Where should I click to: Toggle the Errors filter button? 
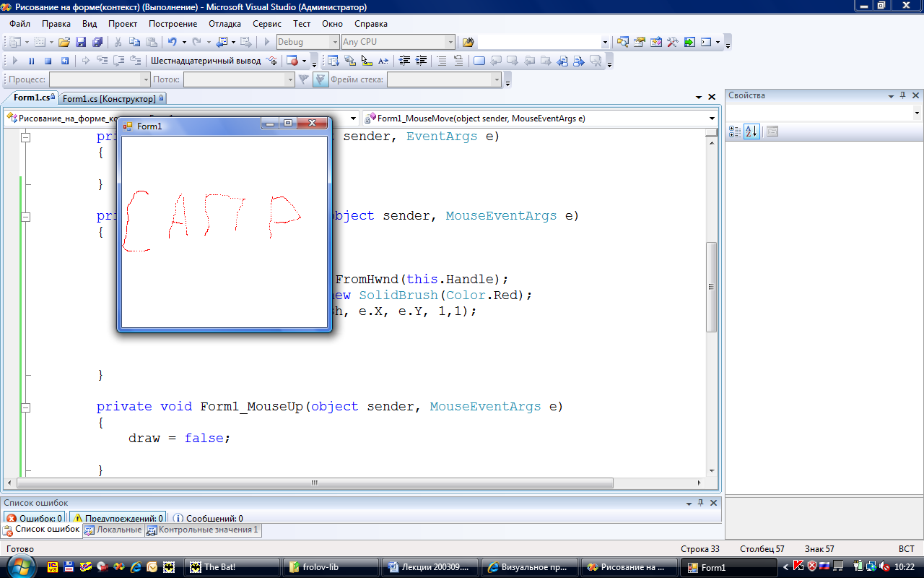point(34,518)
